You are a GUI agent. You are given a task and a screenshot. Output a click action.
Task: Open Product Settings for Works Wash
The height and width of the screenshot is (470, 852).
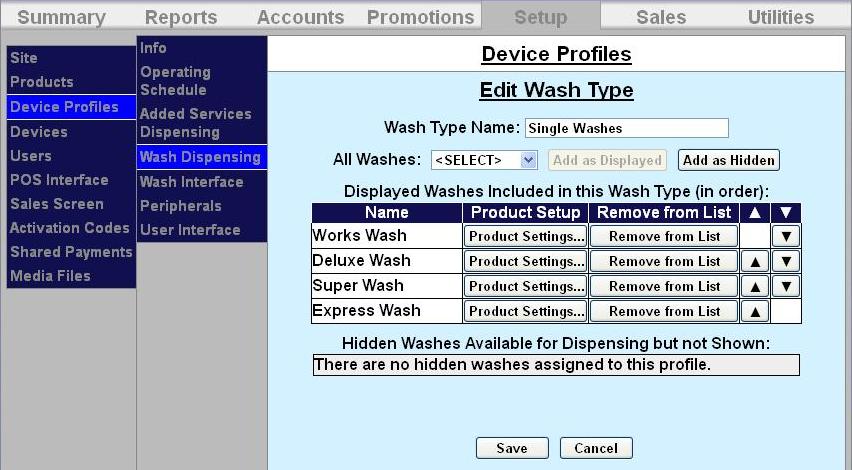[x=526, y=236]
